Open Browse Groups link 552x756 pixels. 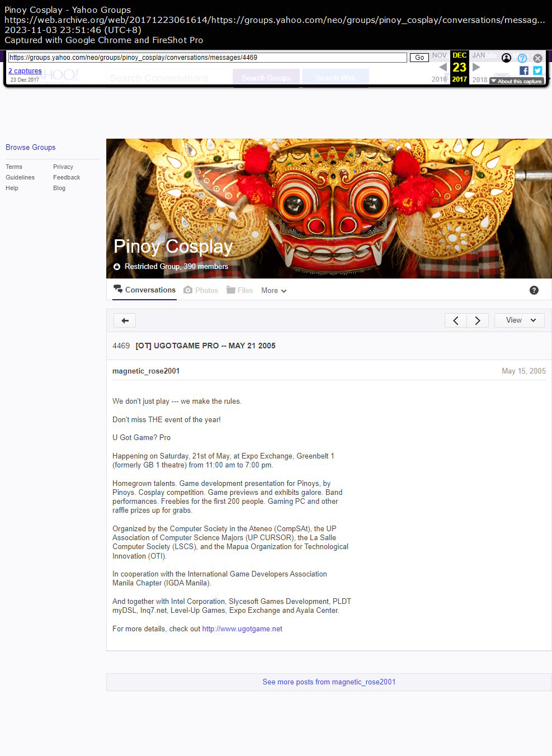click(x=31, y=148)
